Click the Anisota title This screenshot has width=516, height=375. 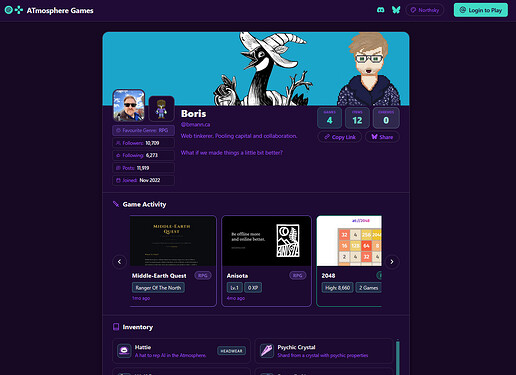coord(237,276)
